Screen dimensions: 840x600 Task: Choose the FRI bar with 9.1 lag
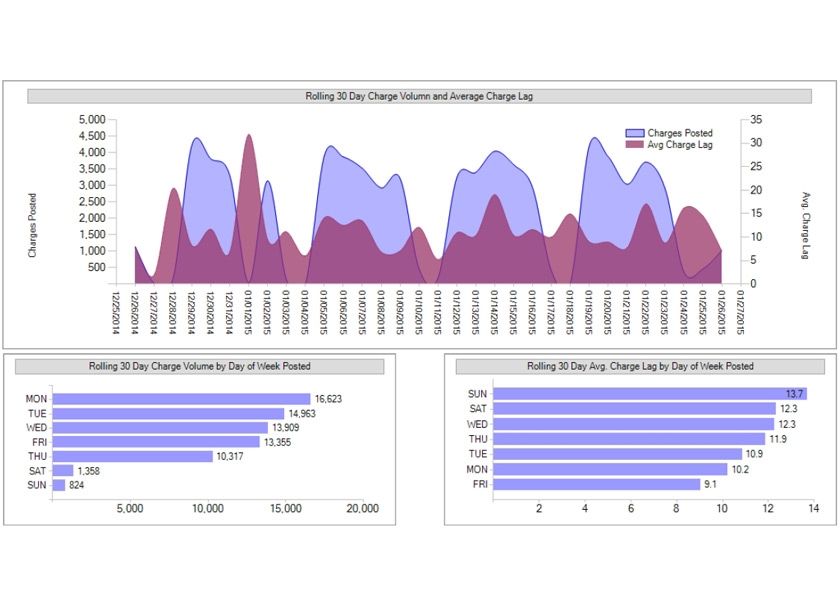[598, 484]
